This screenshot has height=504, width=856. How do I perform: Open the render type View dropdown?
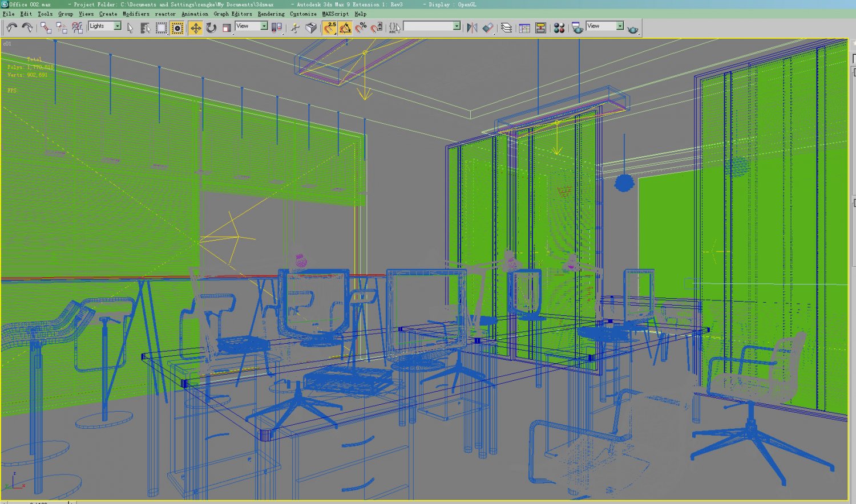pyautogui.click(x=619, y=26)
